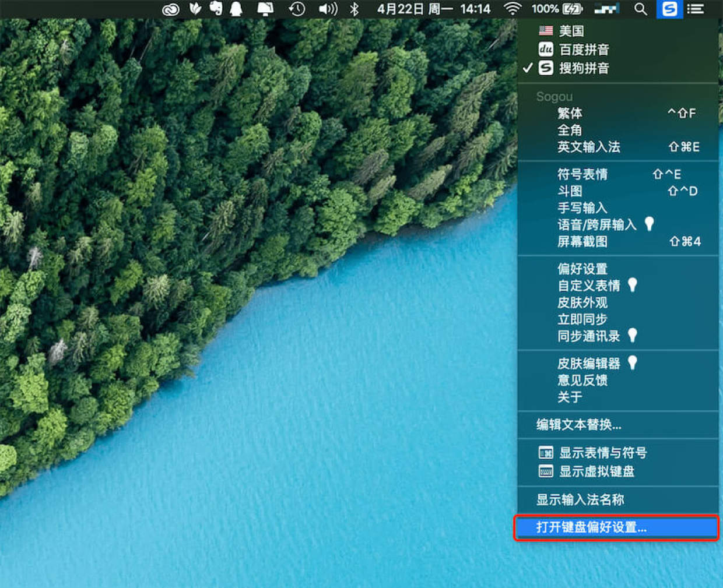Select the checked 搜狗拼音 input source

point(618,68)
